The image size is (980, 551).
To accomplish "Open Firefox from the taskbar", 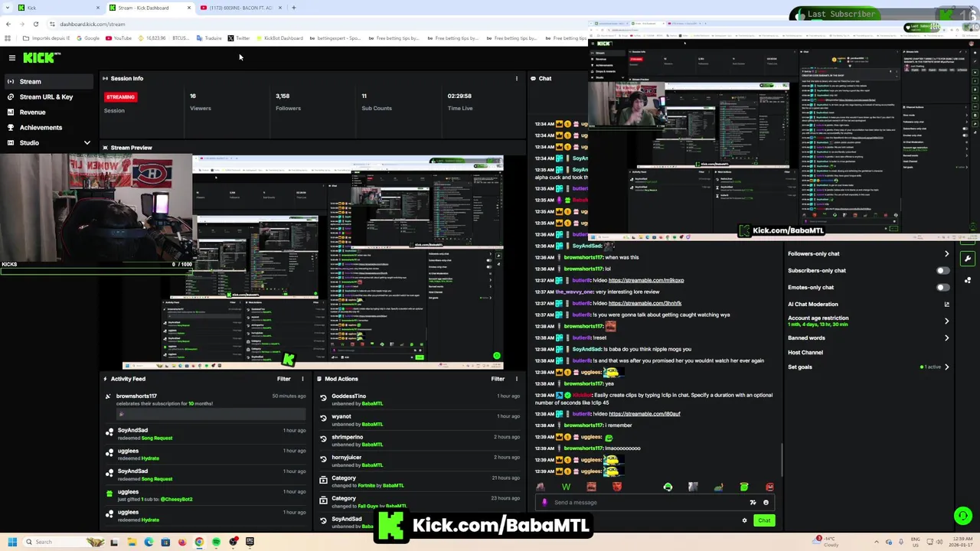I will tap(182, 542).
